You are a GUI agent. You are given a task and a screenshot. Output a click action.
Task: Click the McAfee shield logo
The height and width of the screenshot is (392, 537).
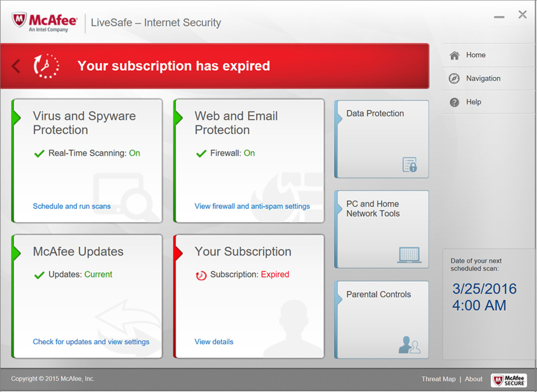coord(19,20)
